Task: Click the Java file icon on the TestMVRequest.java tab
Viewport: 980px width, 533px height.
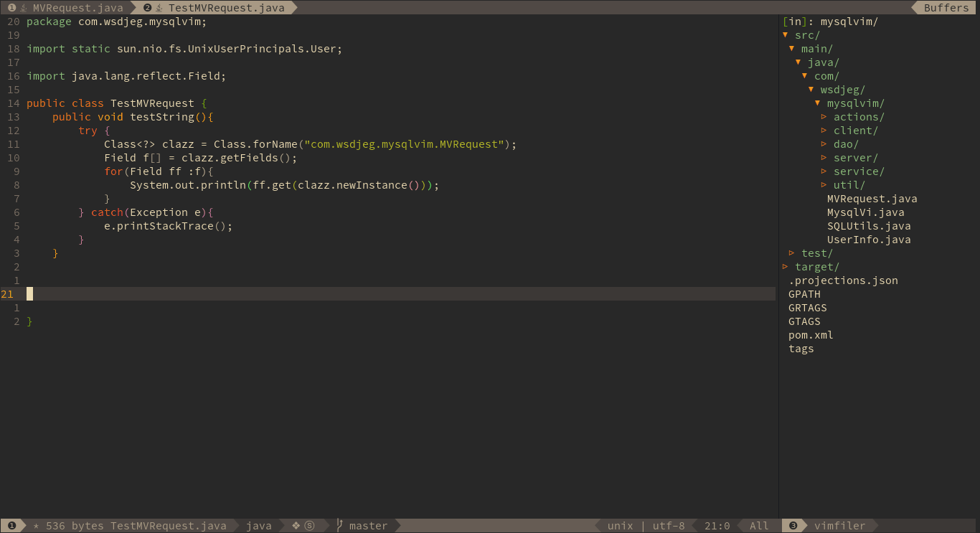Action: tap(159, 8)
